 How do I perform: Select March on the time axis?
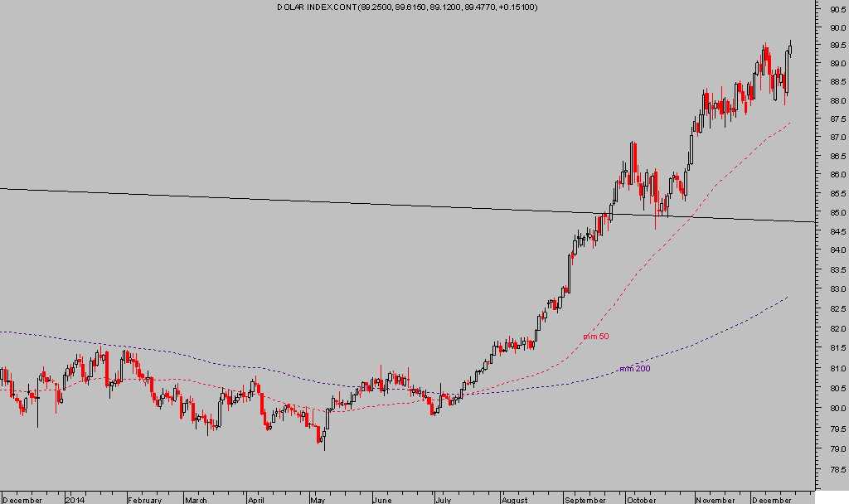click(197, 500)
